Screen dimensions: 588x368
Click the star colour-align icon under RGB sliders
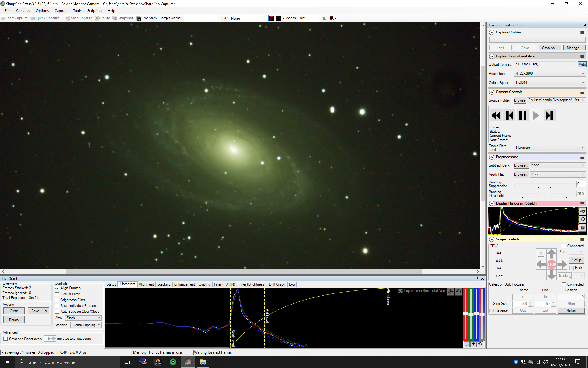[x=474, y=344]
